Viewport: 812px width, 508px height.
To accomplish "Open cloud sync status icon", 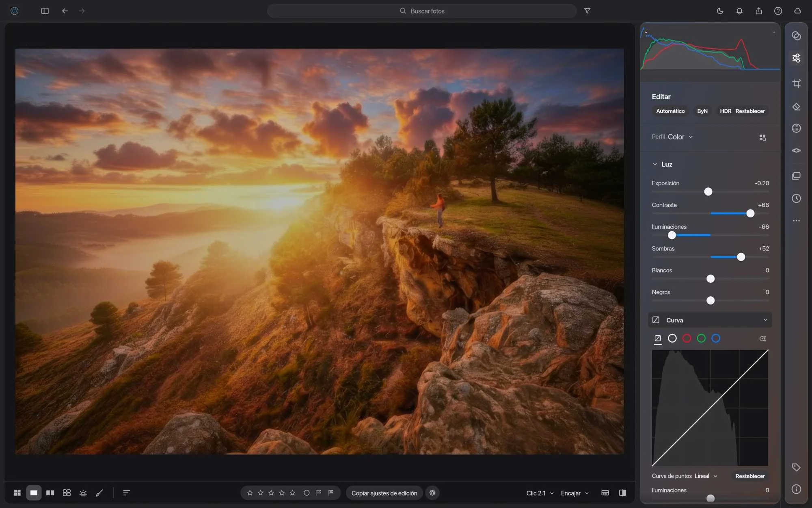I will click(797, 11).
